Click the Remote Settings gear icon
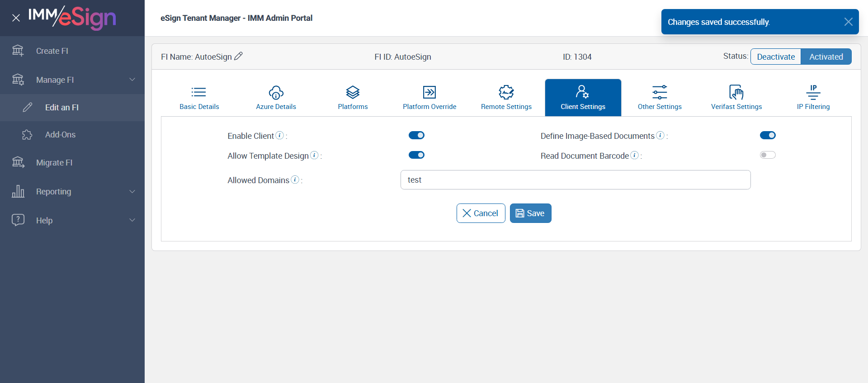This screenshot has height=383, width=868. 506,92
